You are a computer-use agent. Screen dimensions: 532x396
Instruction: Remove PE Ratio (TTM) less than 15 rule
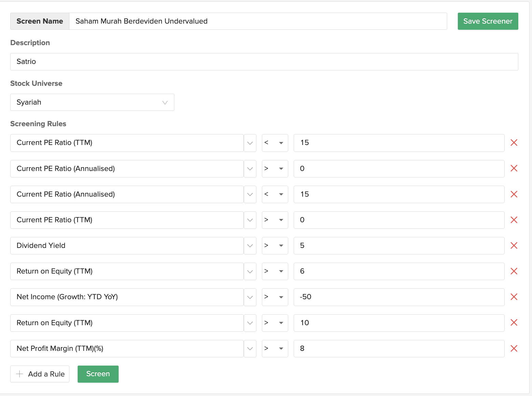(514, 143)
